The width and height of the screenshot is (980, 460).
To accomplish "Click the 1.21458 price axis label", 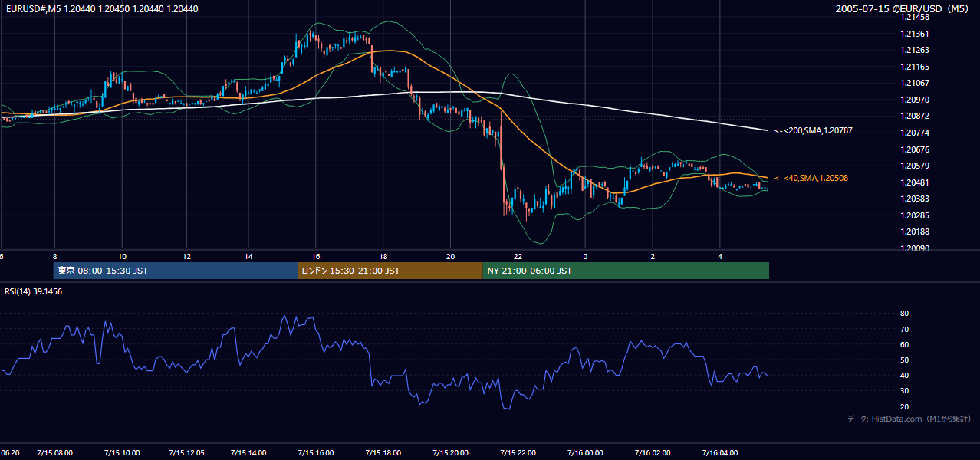I will [914, 17].
